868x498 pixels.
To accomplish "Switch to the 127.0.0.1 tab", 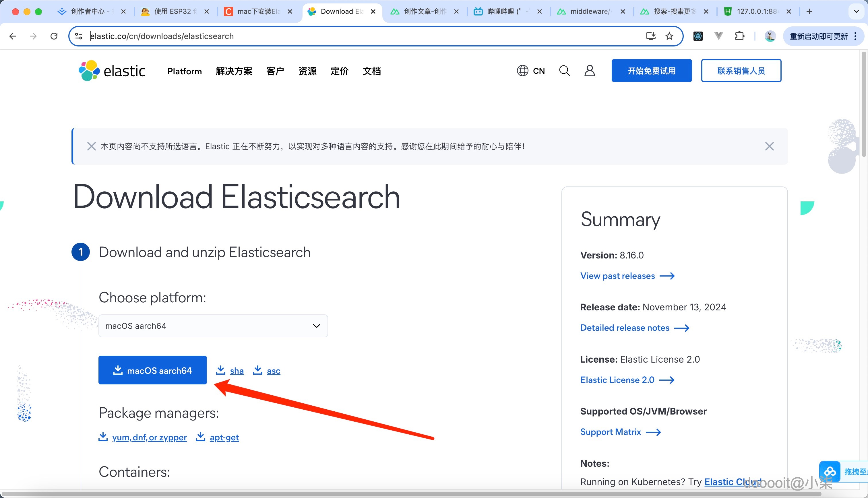I will [756, 12].
